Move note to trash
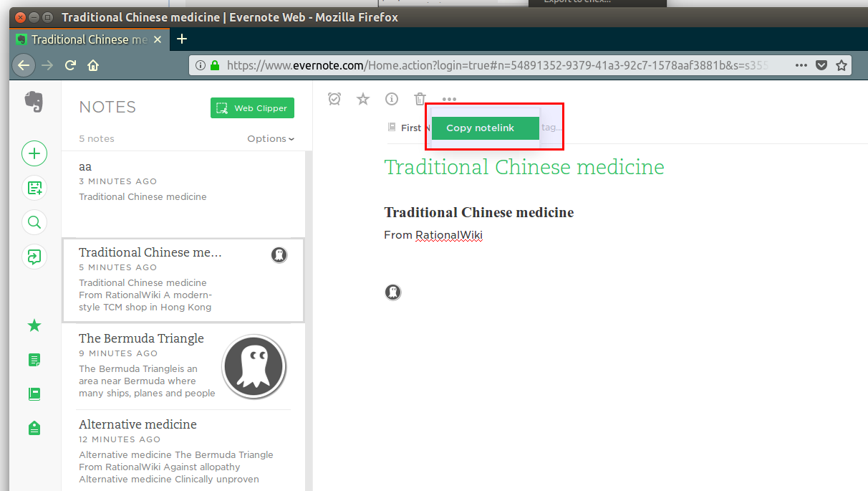This screenshot has height=491, width=868. [420, 99]
